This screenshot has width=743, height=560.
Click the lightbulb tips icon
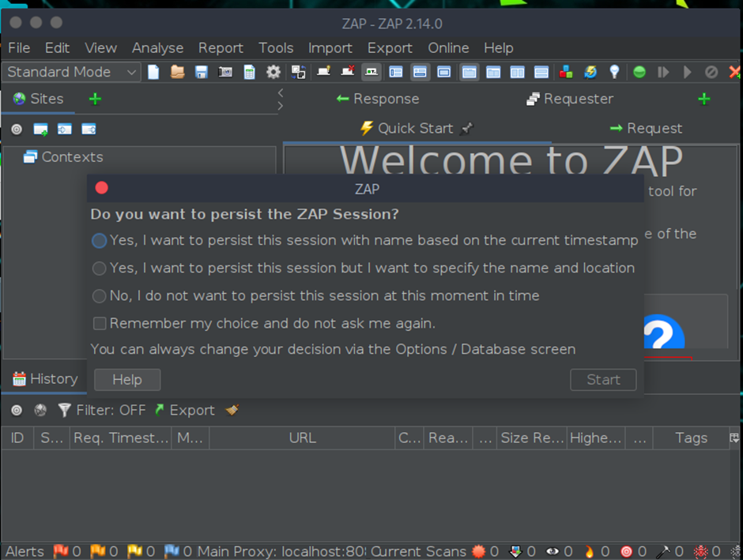(615, 72)
